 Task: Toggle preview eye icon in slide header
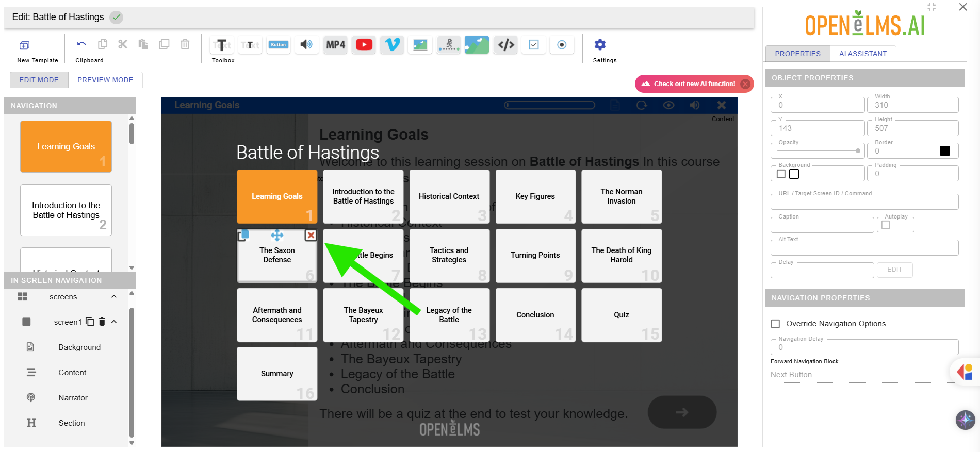tap(668, 105)
